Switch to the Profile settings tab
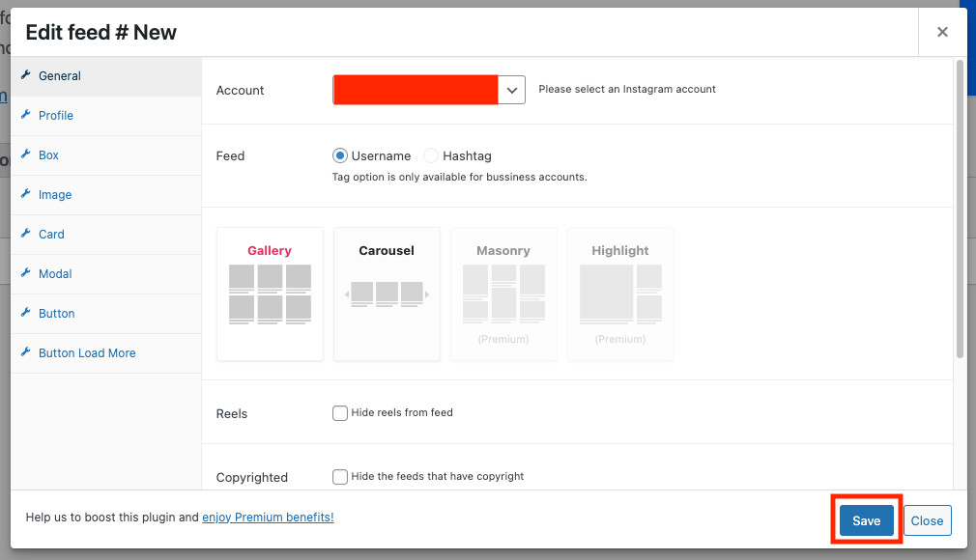This screenshot has width=976, height=560. (x=56, y=115)
